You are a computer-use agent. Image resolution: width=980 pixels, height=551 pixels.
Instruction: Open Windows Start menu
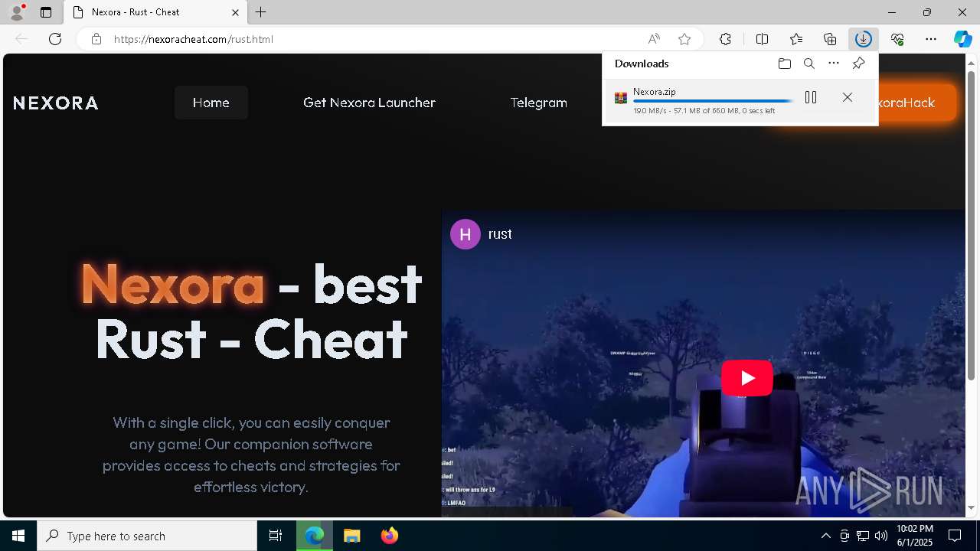[18, 536]
